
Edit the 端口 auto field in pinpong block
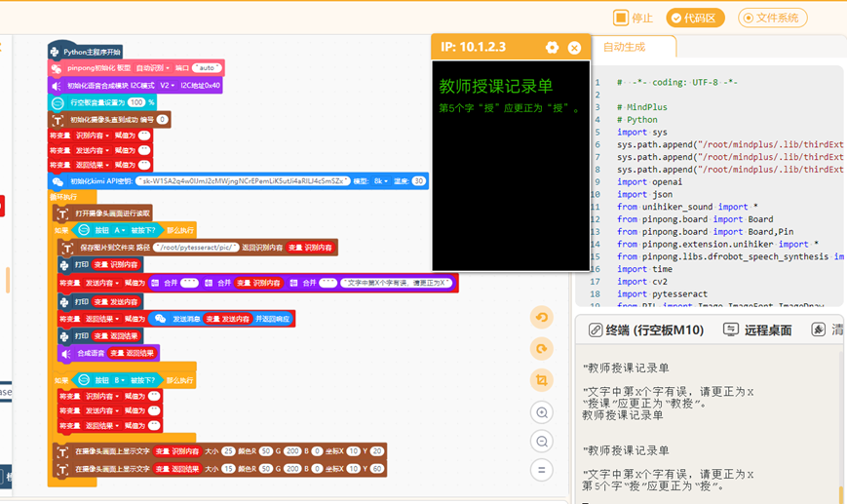click(x=207, y=68)
